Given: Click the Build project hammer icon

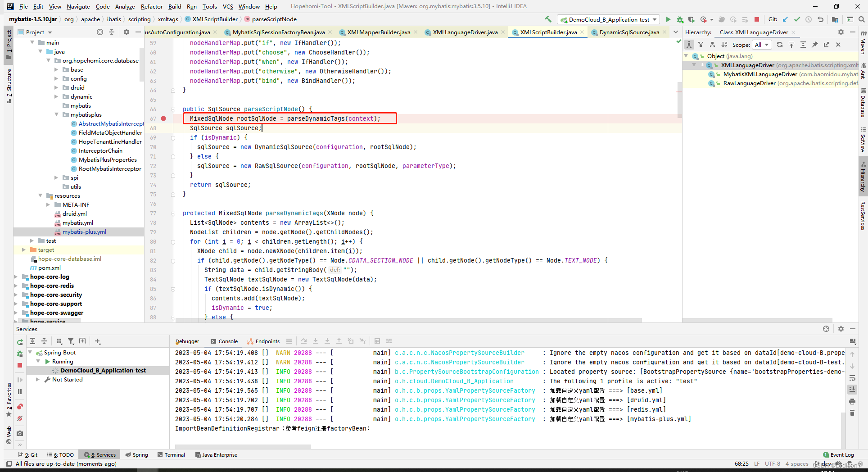Looking at the screenshot, I should (x=548, y=19).
